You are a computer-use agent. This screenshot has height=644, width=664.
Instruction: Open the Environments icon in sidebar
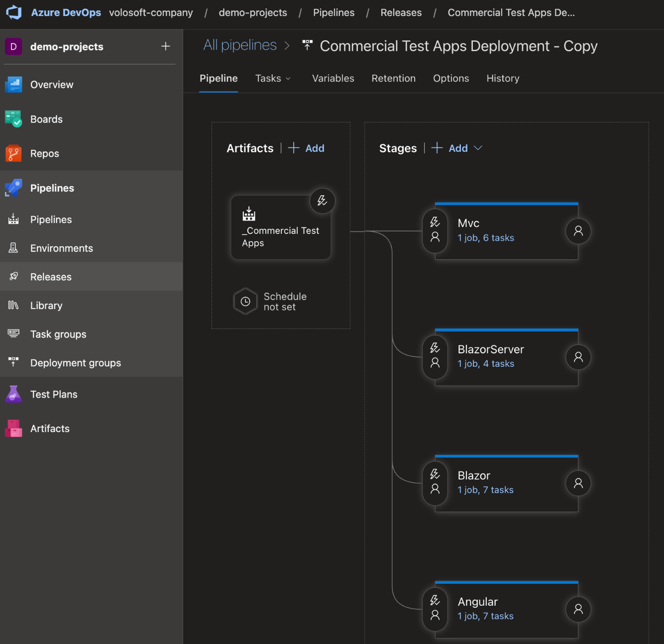coord(13,248)
